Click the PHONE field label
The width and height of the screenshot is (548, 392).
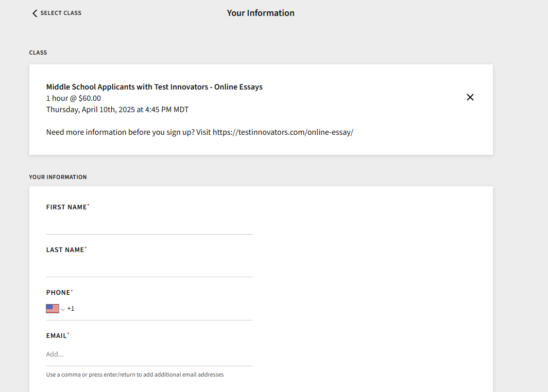(x=58, y=293)
